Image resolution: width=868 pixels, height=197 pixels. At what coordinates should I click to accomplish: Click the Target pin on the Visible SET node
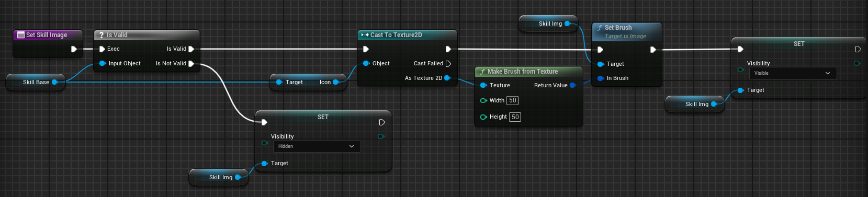tap(740, 90)
